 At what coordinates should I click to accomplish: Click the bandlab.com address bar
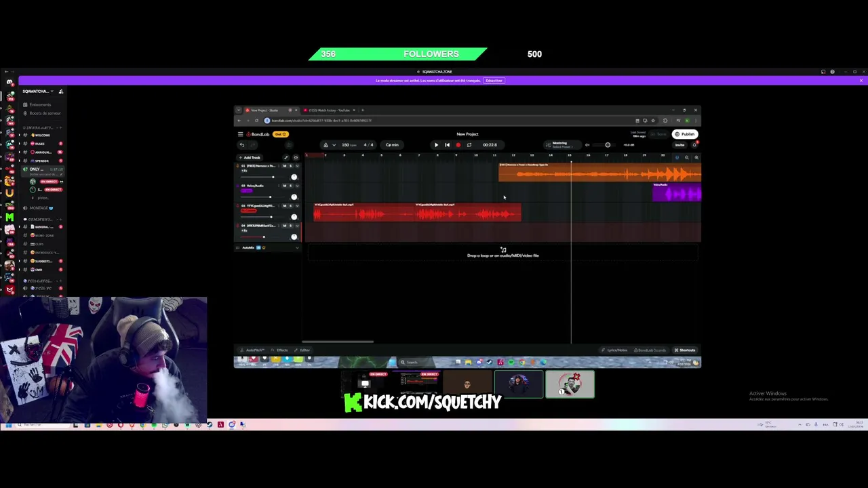tap(448, 121)
